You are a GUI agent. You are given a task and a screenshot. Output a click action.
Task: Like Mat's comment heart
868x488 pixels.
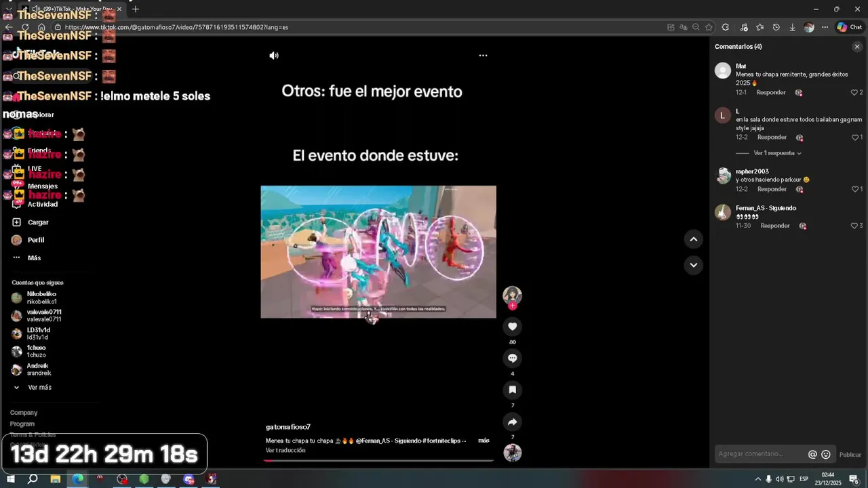click(854, 93)
